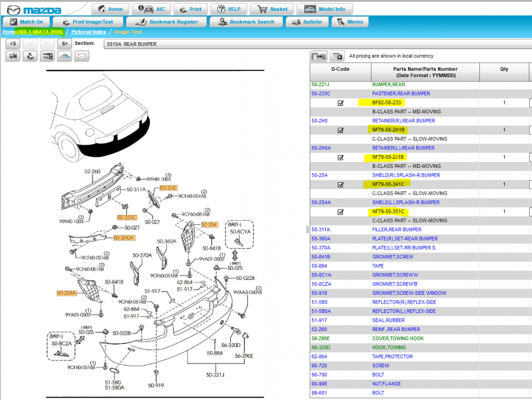Select D-Code 50-221J

320,84
